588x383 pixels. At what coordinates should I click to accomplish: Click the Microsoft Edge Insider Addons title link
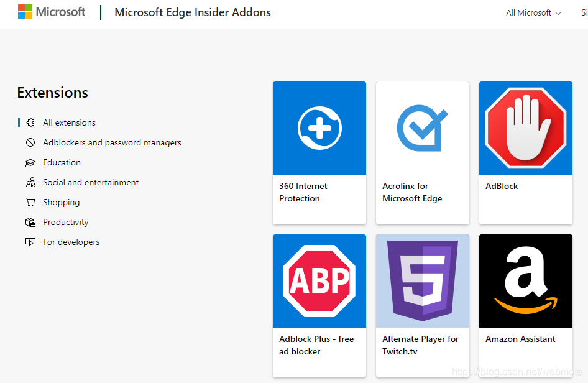point(193,12)
